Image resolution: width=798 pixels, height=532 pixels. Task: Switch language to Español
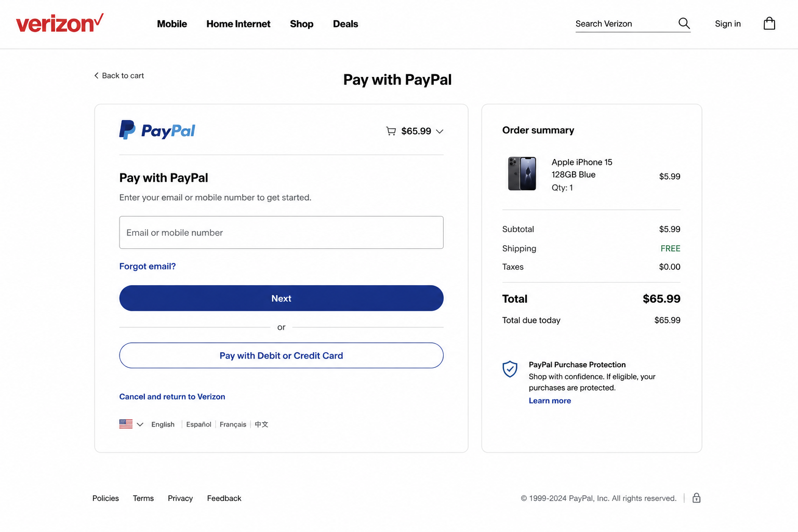198,424
